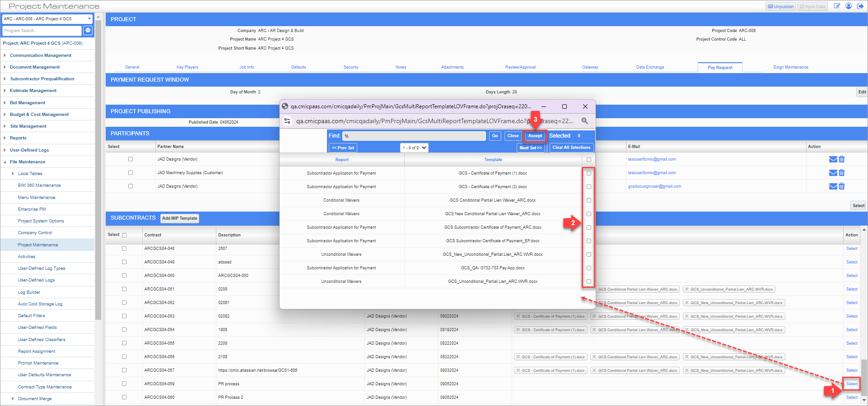Click Select link for ARCGCS04-059 row
Screen dimensions: 868x406
pyautogui.click(x=852, y=384)
